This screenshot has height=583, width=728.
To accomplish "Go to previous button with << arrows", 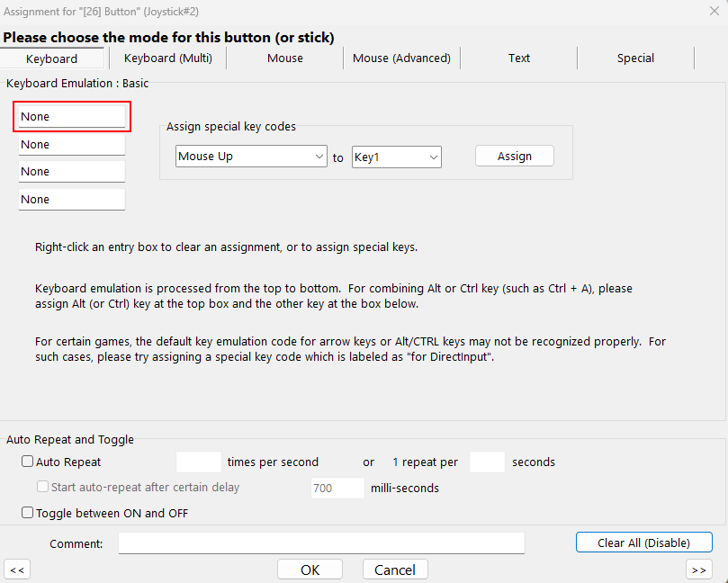I will (17, 570).
